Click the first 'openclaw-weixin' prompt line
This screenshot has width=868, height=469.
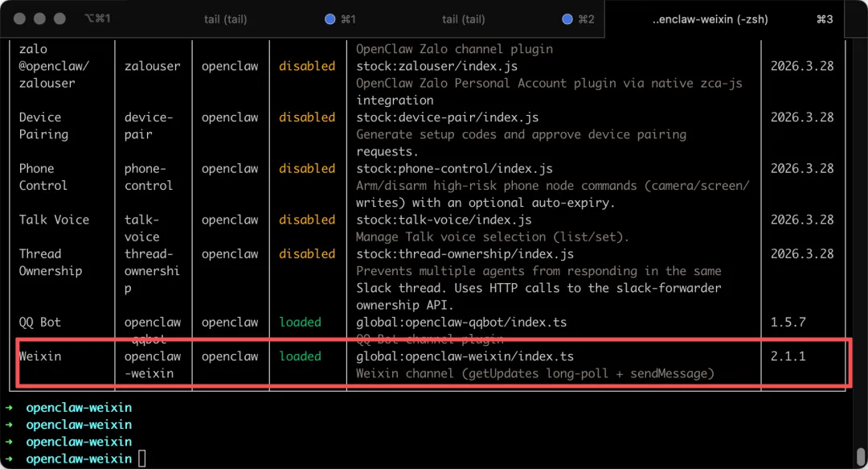(79, 408)
